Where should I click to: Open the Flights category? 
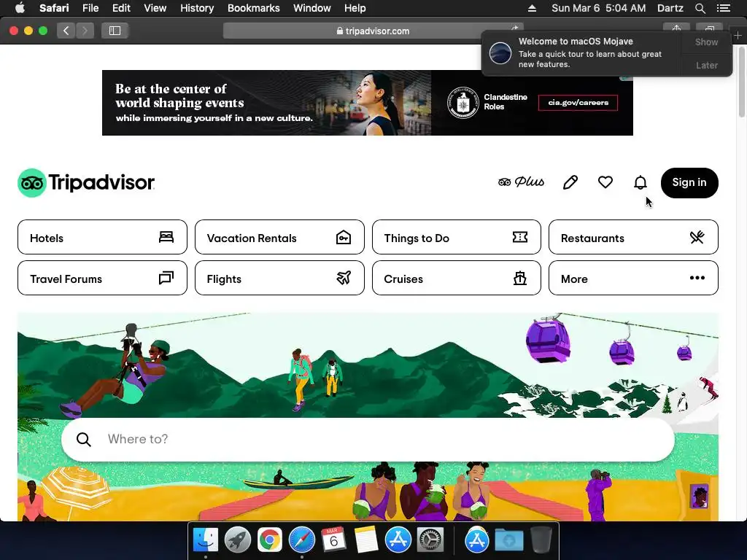click(x=279, y=278)
